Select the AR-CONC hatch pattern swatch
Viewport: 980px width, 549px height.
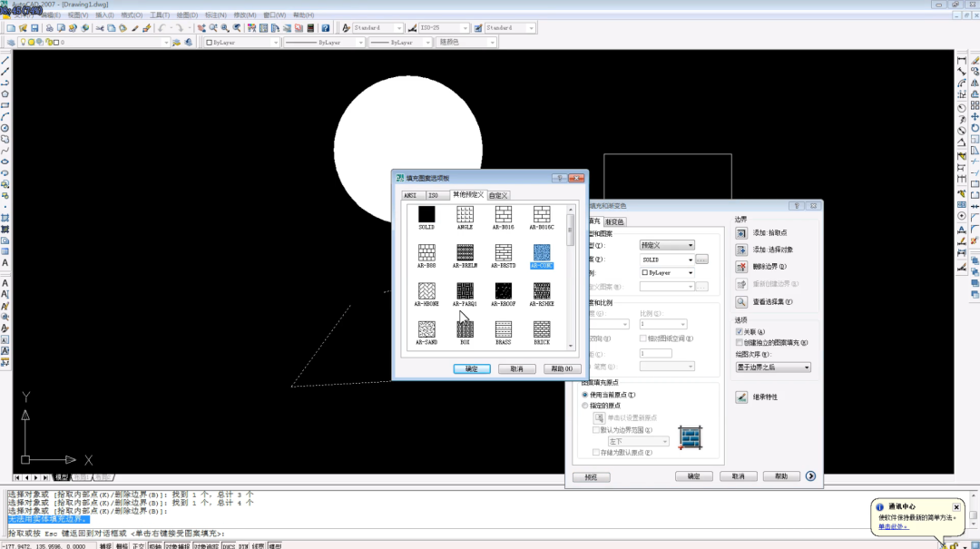pos(542,251)
